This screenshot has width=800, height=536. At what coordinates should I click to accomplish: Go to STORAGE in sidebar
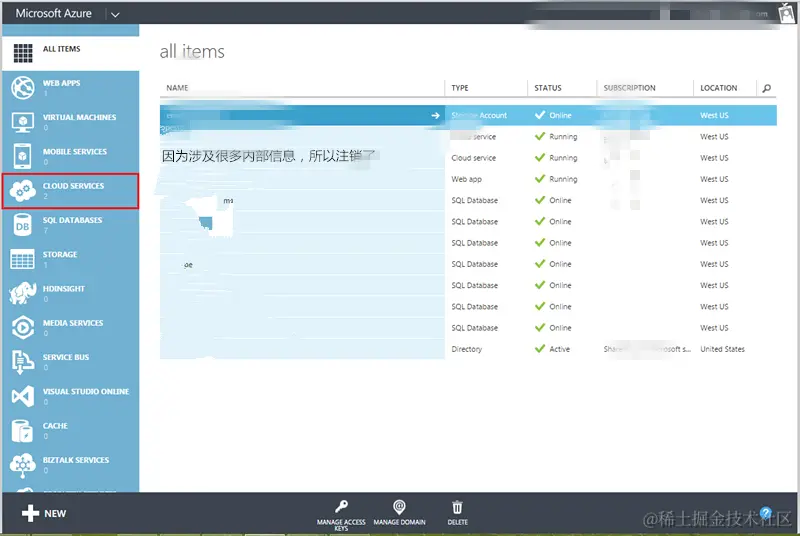(60, 254)
